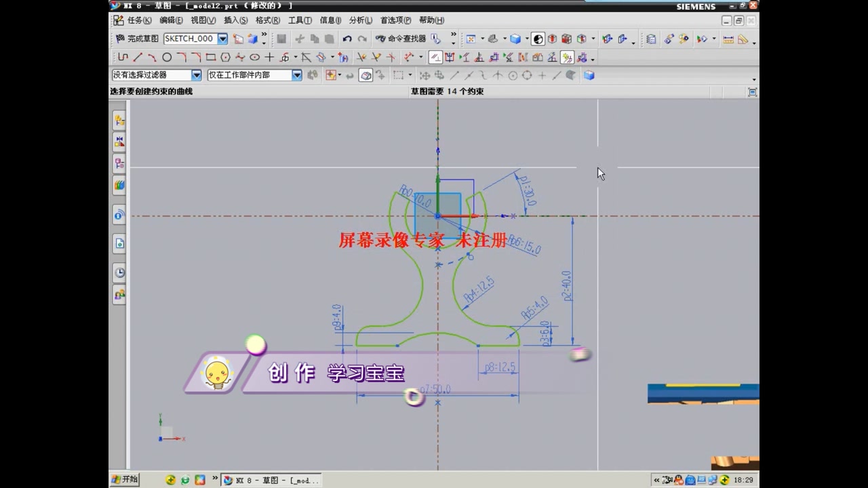Image resolution: width=868 pixels, height=488 pixels.
Task: Click the Redo arrow icon
Action: click(x=362, y=39)
